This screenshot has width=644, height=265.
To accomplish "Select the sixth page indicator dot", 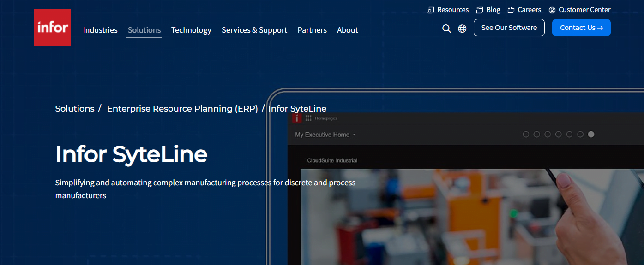I will (580, 135).
